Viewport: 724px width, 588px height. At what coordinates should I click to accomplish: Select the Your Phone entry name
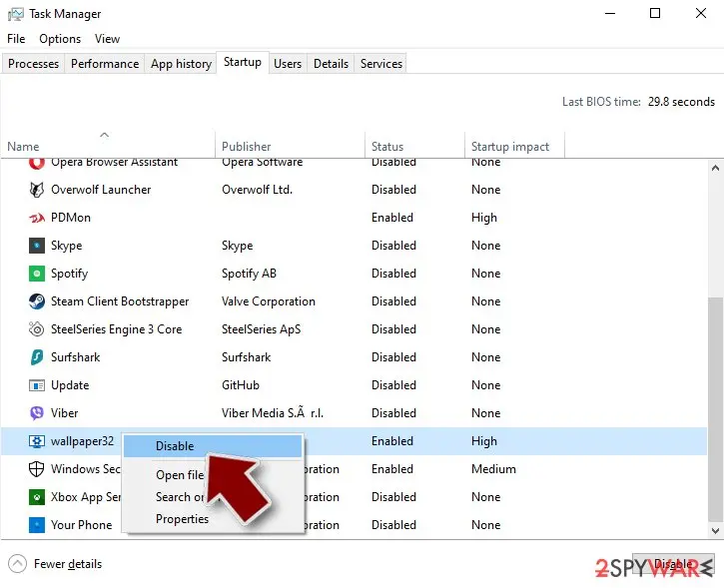coord(81,525)
